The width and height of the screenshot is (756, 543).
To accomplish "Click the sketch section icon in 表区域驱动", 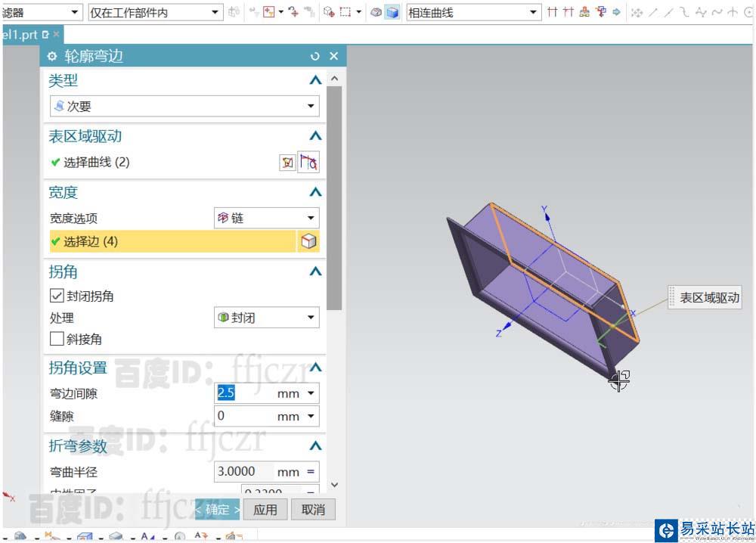I will pyautogui.click(x=287, y=163).
